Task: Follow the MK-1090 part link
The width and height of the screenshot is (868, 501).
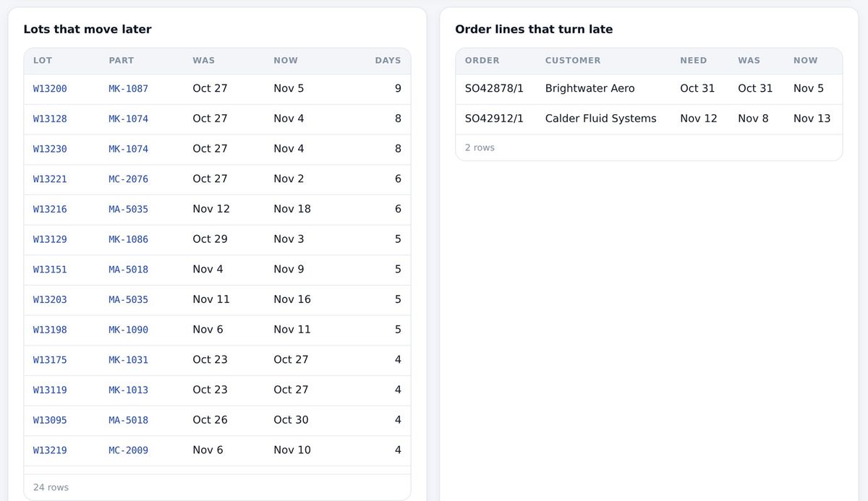Action: click(x=128, y=330)
